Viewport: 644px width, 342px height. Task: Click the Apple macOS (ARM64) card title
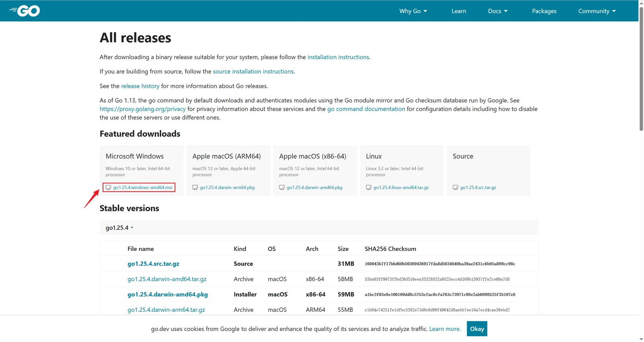227,156
